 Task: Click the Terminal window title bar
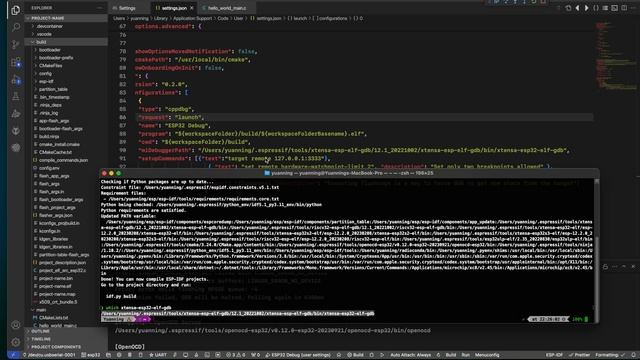pos(349,173)
